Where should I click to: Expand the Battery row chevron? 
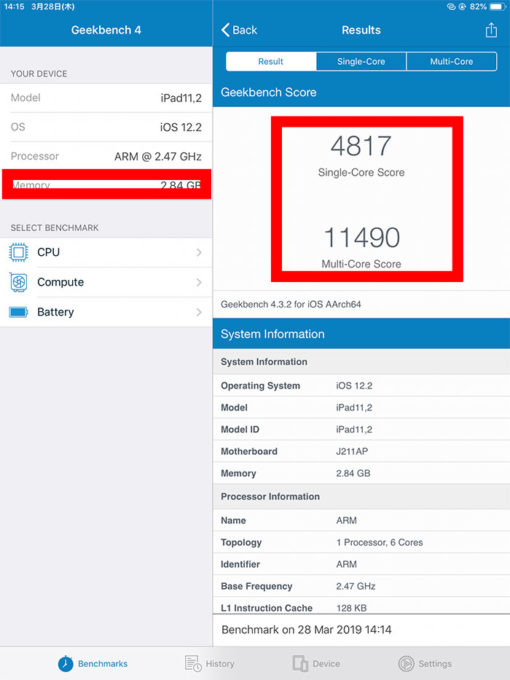199,312
